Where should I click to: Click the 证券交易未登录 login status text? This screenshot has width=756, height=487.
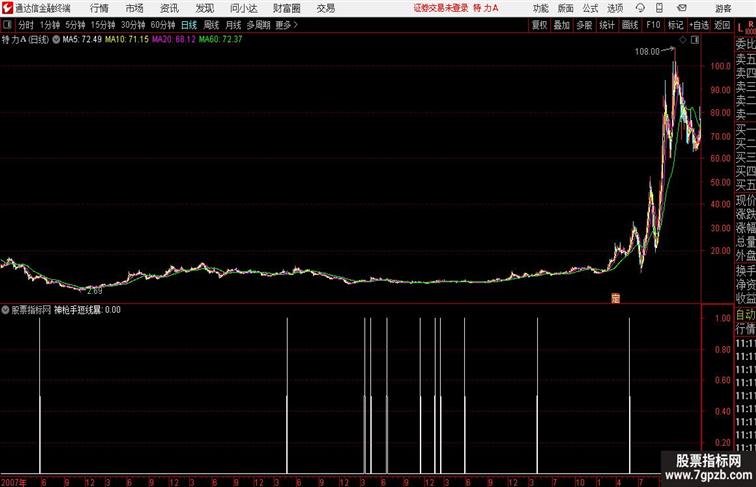click(441, 8)
